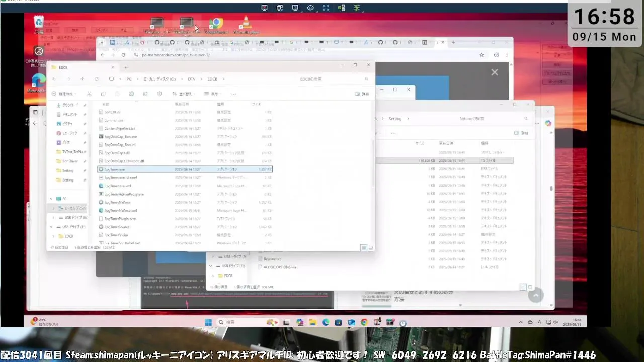Add a new Explorer tab next to EDCB

pos(126,67)
